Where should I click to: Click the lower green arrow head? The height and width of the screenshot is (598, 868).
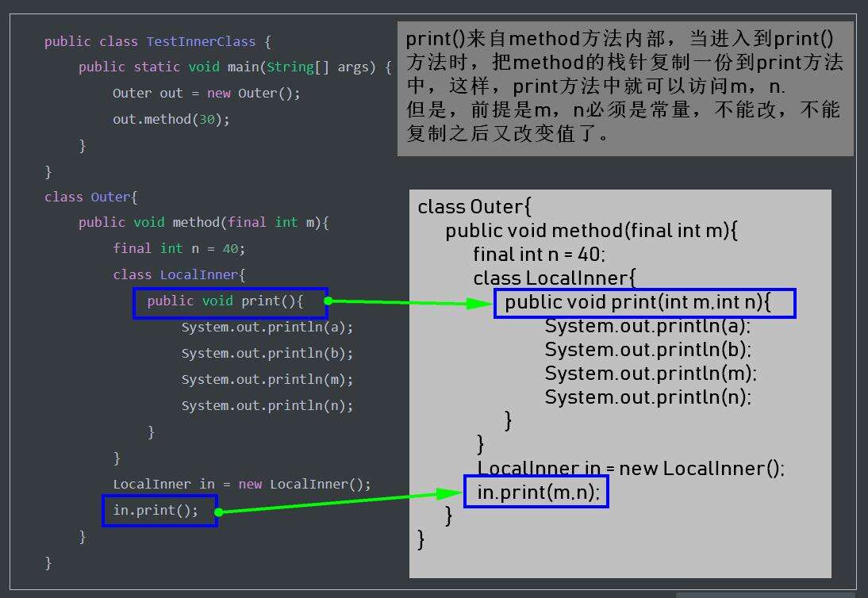click(x=450, y=494)
